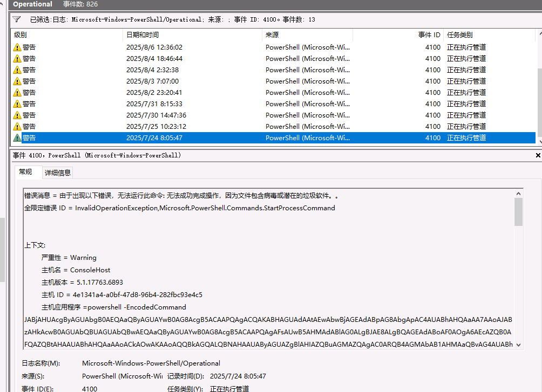Click the message text box scrollbar thumb
The width and height of the screenshot is (542, 392).
point(519,211)
